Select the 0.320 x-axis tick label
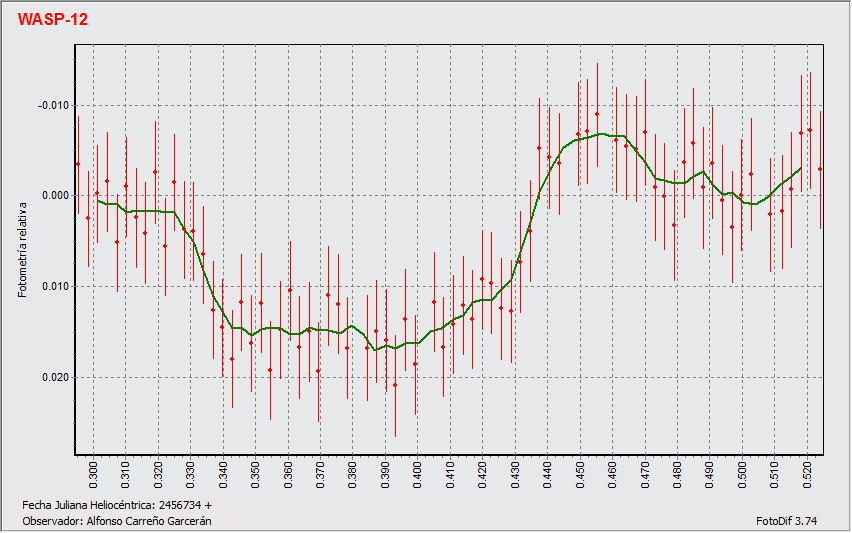This screenshot has height=533, width=852. click(159, 473)
